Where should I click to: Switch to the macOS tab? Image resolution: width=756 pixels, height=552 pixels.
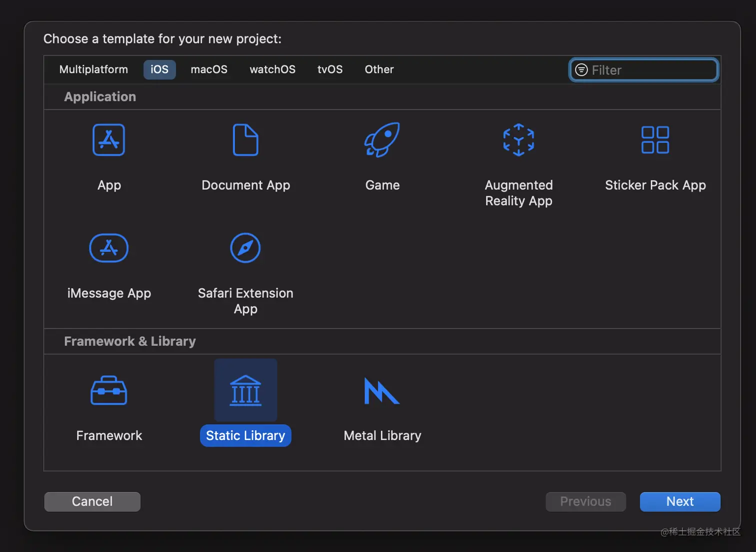(x=209, y=69)
